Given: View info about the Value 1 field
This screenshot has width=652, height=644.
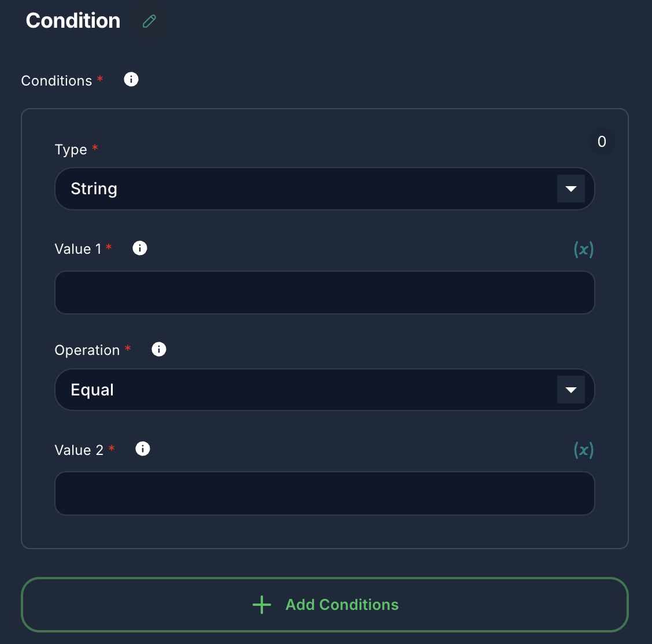Looking at the screenshot, I should (x=139, y=247).
